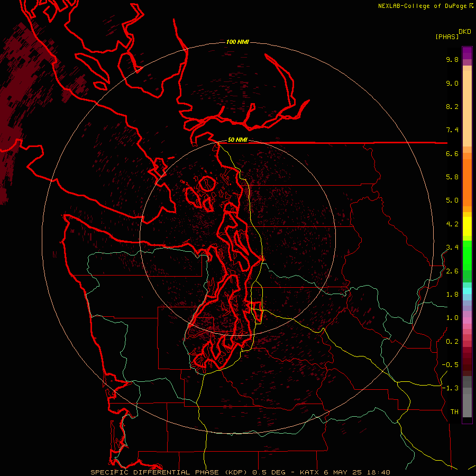The image size is (476, 476).
Task: Click the -1.3 value on the color scale
Action: click(x=450, y=388)
